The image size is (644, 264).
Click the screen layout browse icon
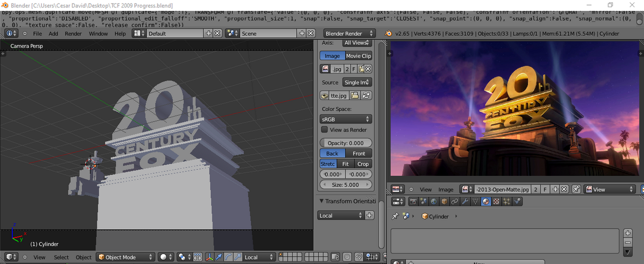[139, 33]
